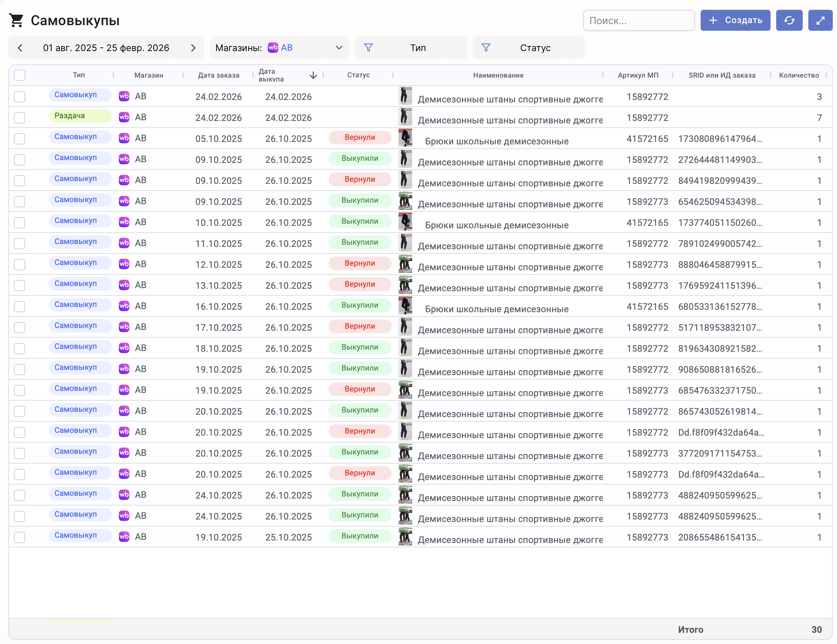Select the checkbox for order dated 05.10.2025

[x=20, y=139]
